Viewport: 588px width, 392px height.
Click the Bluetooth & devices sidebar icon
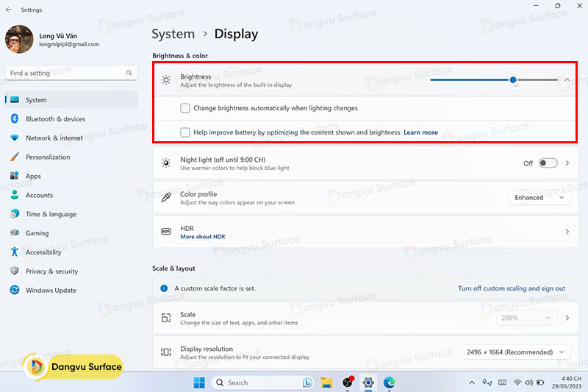pos(14,119)
